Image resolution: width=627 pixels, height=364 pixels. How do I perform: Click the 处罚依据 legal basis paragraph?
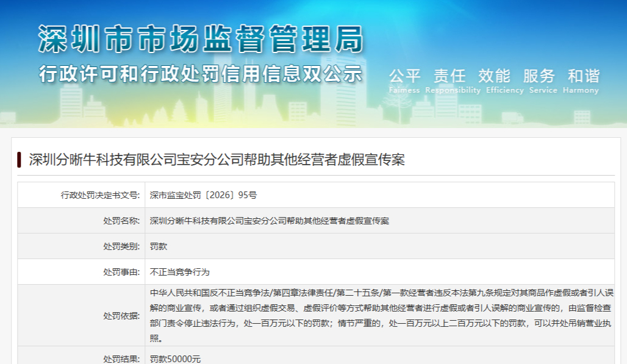tap(381, 316)
